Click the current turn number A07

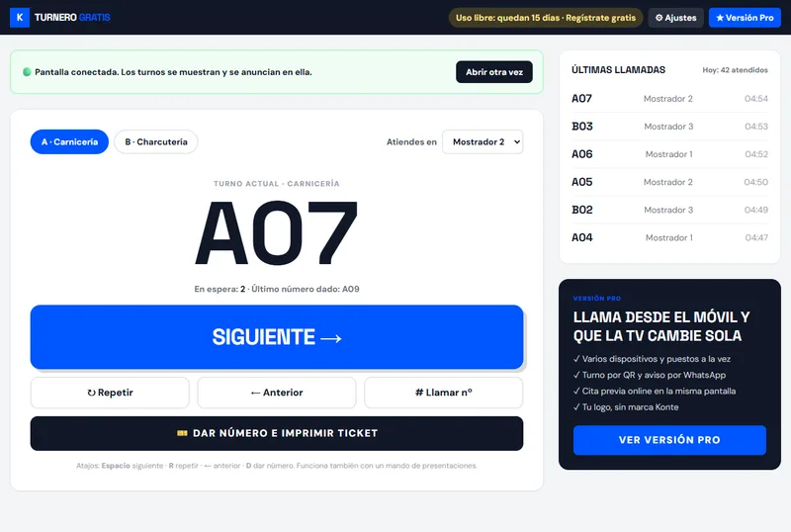click(277, 233)
